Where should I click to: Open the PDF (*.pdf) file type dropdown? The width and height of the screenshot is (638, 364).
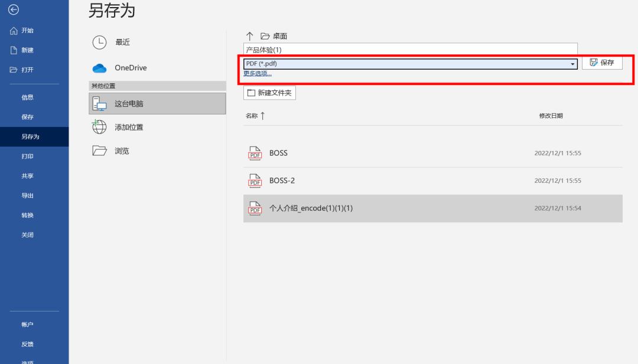[410, 64]
